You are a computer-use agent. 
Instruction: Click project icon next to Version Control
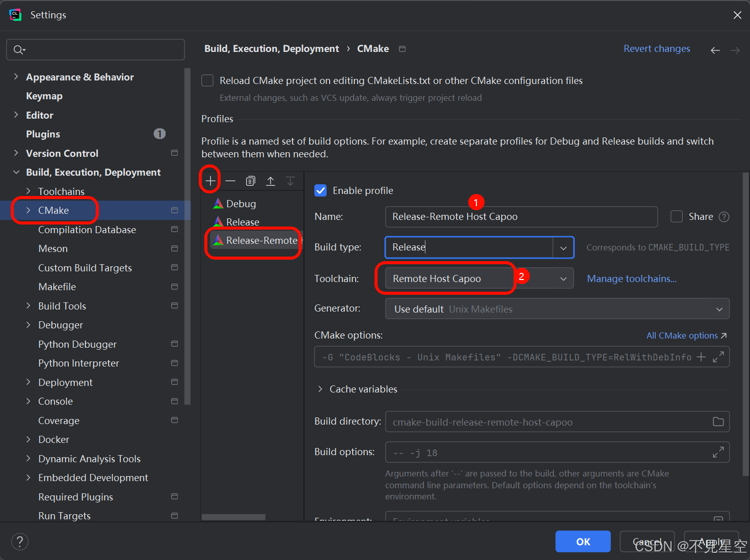(174, 153)
